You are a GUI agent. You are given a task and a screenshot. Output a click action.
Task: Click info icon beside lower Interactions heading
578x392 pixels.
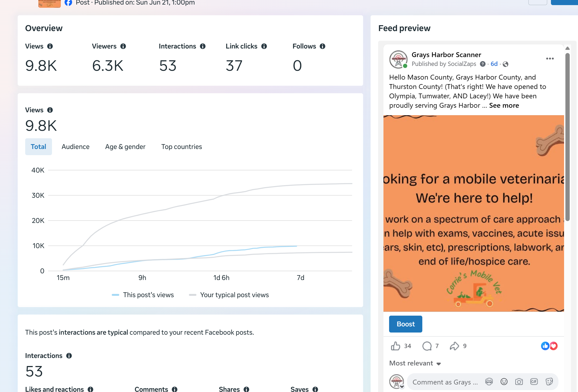tap(69, 356)
